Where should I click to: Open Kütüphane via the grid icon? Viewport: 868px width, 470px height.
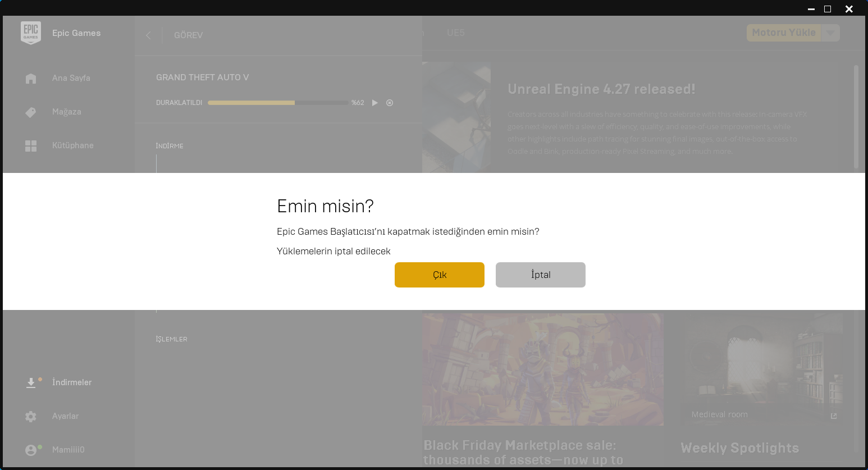click(31, 146)
